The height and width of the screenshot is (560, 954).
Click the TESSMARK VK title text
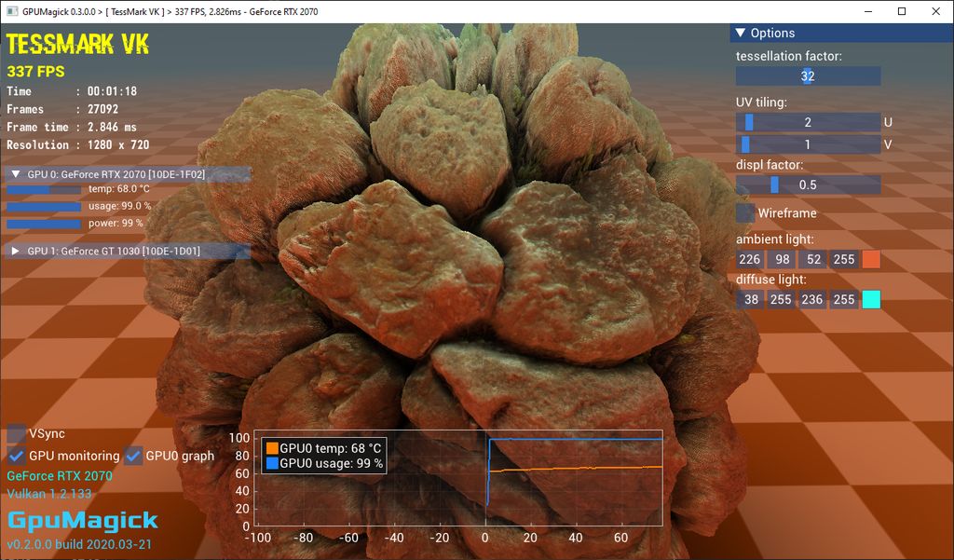tap(77, 45)
